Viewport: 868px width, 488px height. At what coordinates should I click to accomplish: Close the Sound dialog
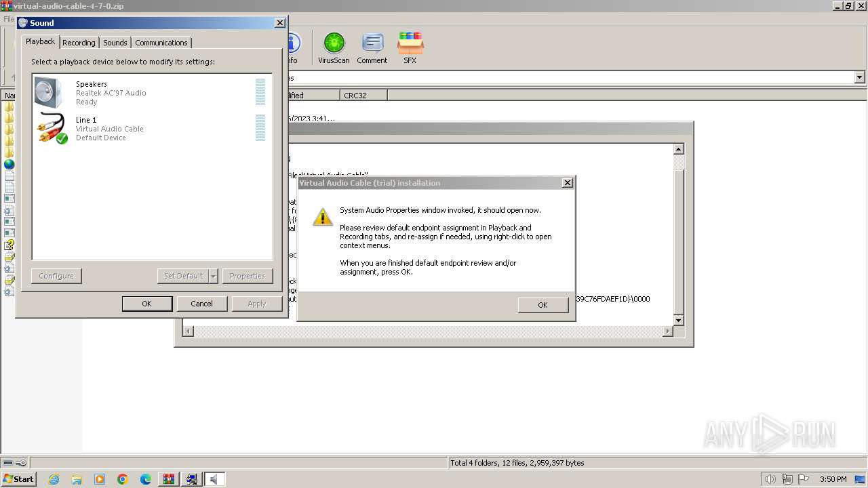point(279,23)
